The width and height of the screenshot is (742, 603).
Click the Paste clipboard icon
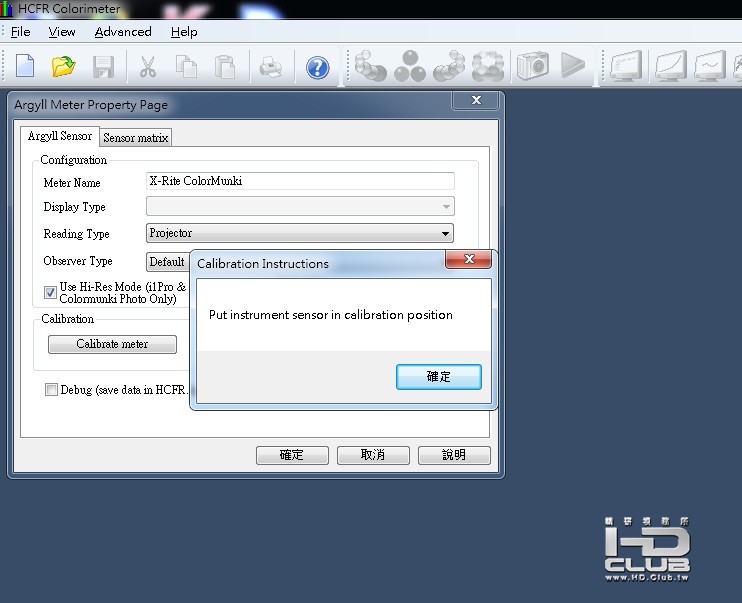point(225,67)
